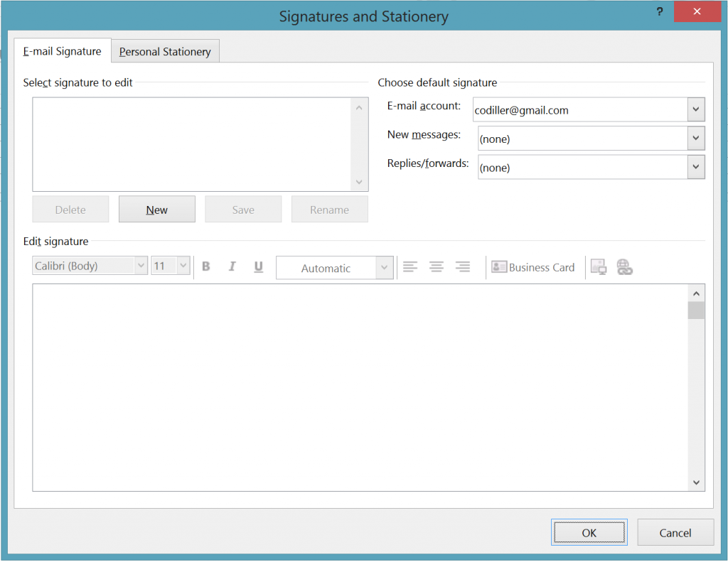Open the font color Automatic dropdown
Viewport: 728px width, 562px height.
coord(384,268)
